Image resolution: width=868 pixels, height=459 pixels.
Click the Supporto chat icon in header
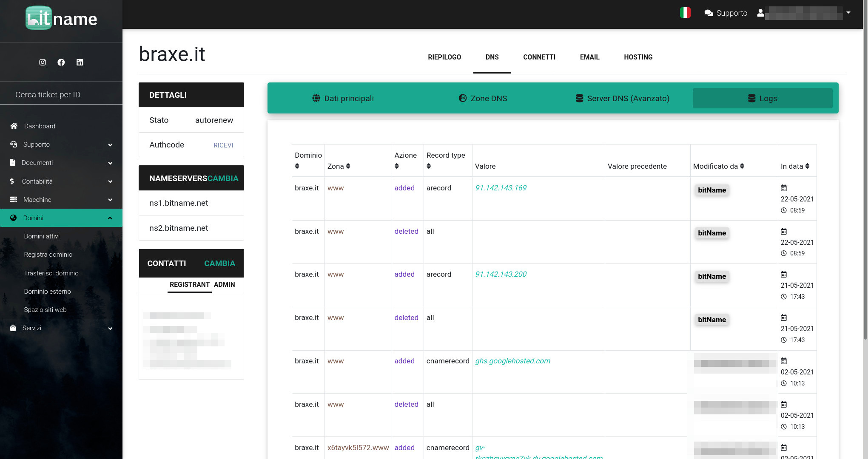pos(709,13)
